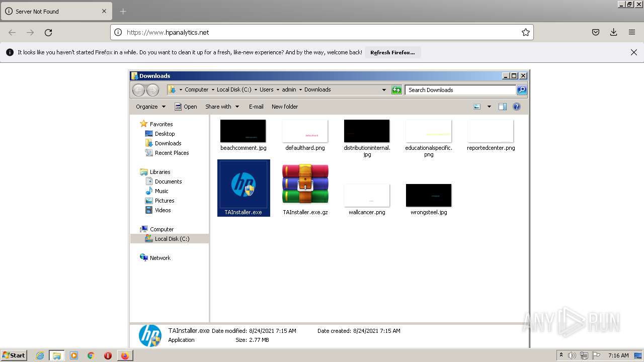Open the view options dropdown arrow
This screenshot has height=362, width=644.
489,107
